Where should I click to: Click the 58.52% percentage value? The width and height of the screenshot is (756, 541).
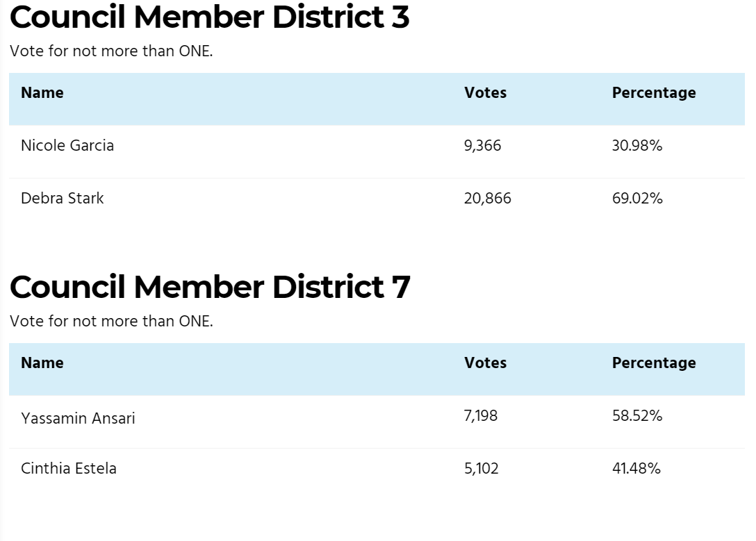(636, 416)
